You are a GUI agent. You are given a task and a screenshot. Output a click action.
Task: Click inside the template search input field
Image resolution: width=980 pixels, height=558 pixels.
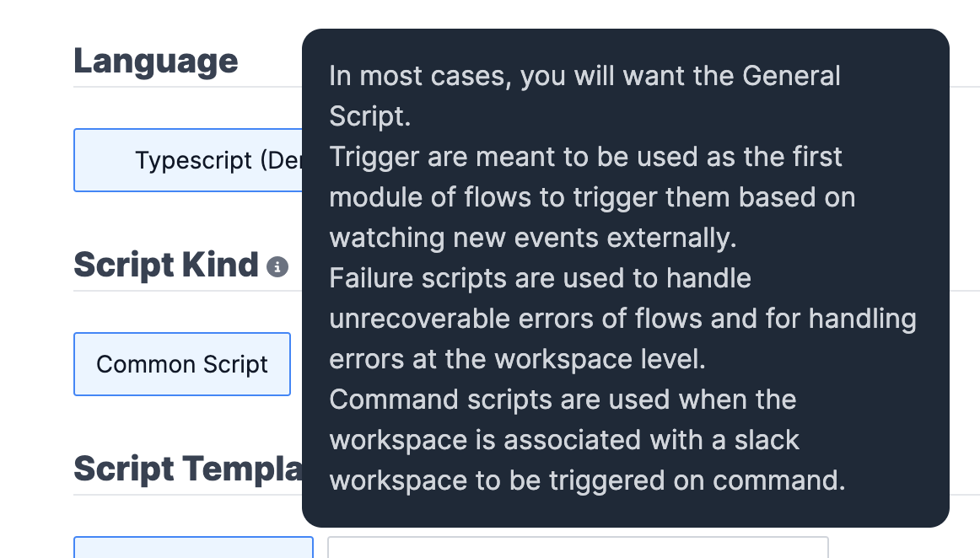click(576, 550)
